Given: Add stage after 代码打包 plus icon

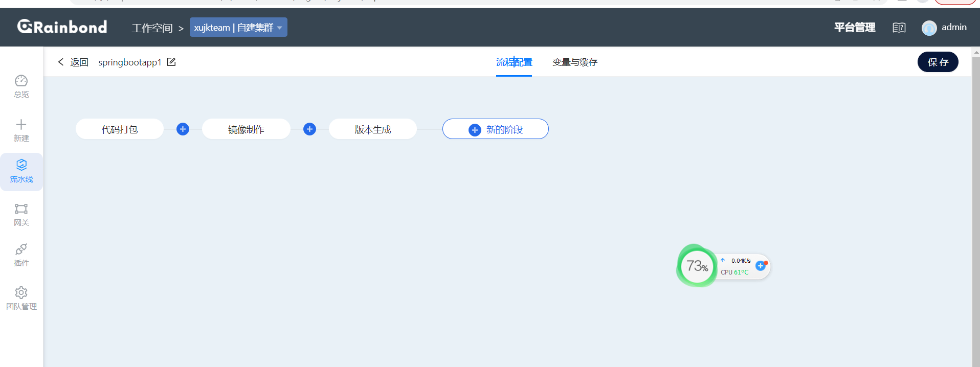Looking at the screenshot, I should (183, 129).
